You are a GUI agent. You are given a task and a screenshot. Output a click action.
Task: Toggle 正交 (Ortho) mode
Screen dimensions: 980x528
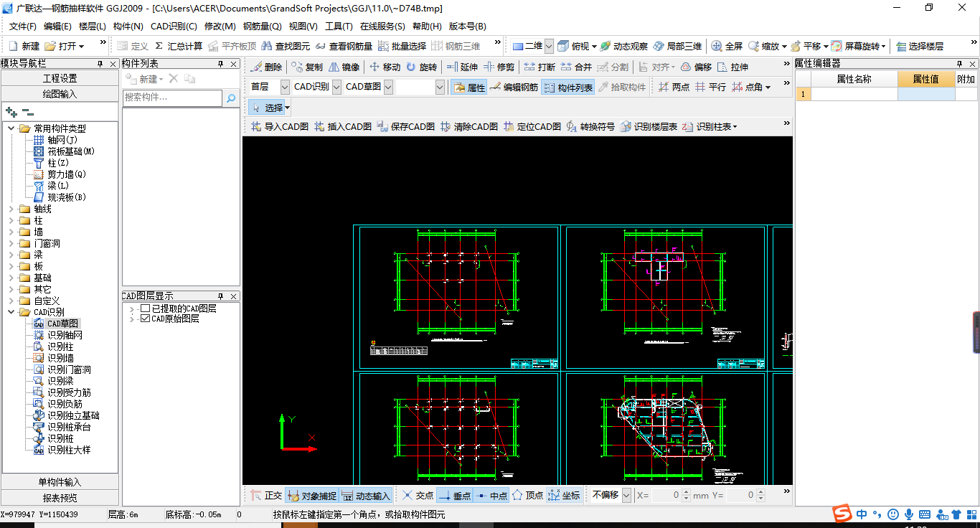(266, 495)
